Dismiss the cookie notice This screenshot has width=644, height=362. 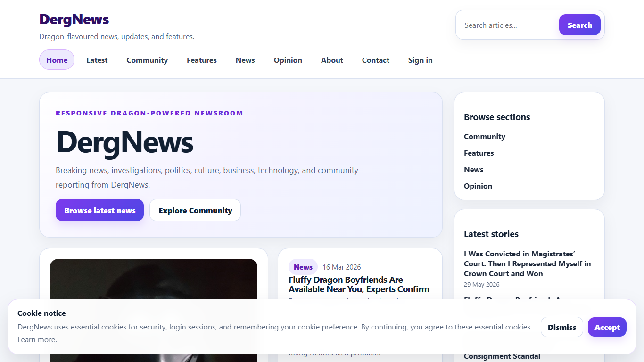coord(561,327)
